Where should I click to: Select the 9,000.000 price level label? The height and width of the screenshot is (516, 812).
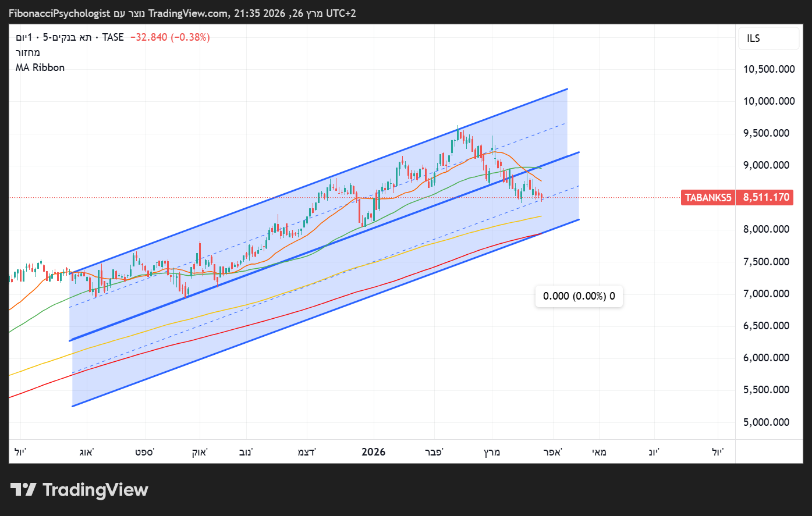[x=767, y=165]
